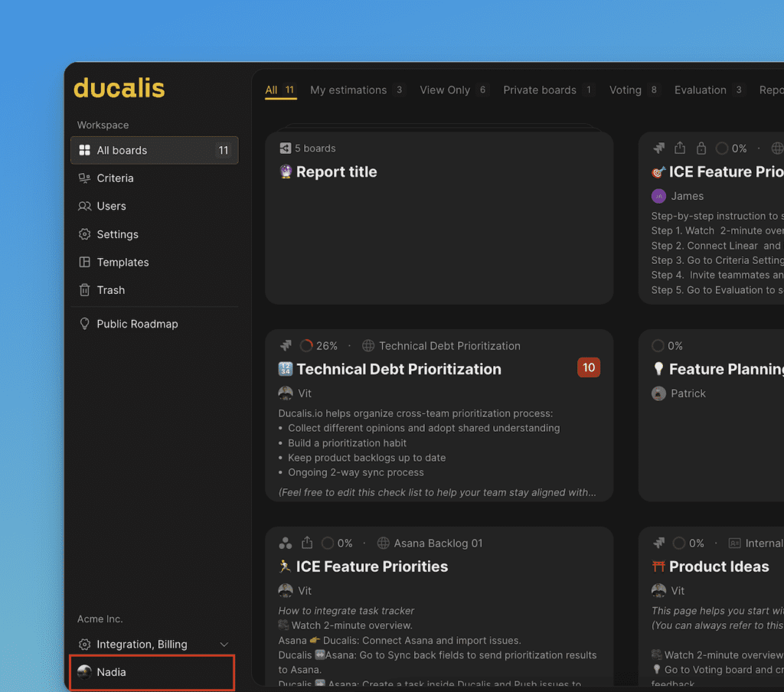Click the globe icon beside Asana Backlog 01
Image resolution: width=784 pixels, height=692 pixels.
coord(384,543)
